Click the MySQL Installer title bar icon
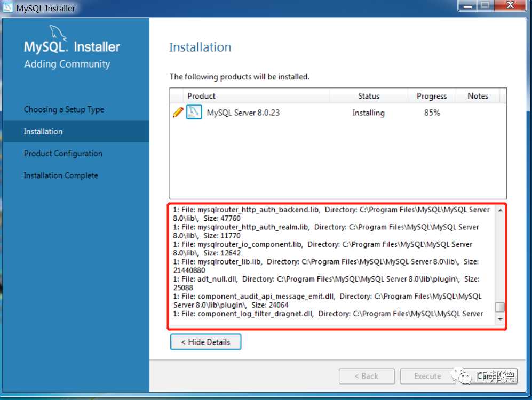The height and width of the screenshot is (400, 532). 7,7
